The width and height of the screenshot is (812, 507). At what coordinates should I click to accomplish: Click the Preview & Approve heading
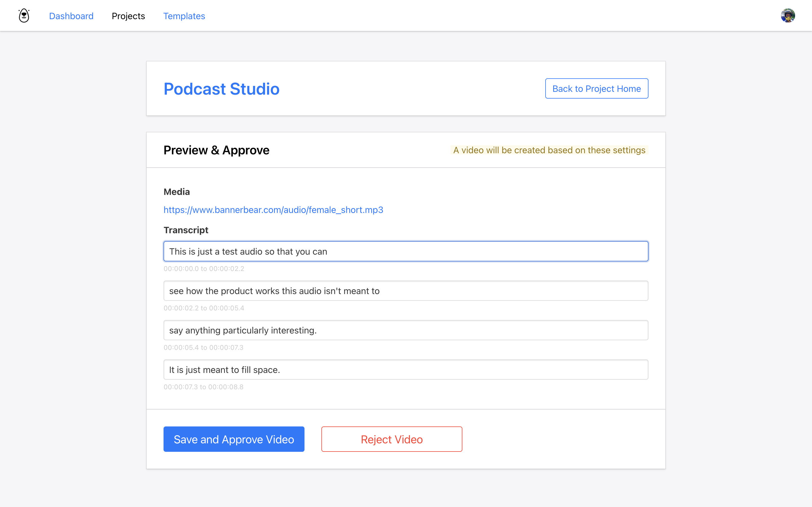(x=217, y=150)
